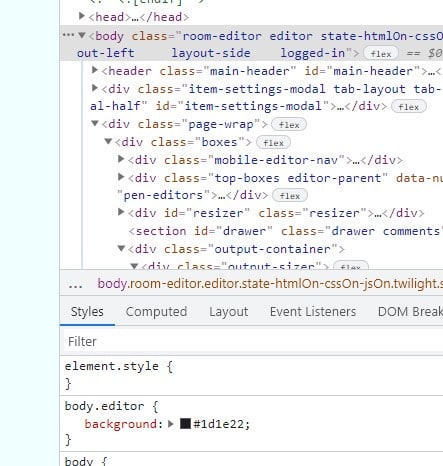Select the resizer div row
The height and width of the screenshot is (466, 443).
pos(276,213)
